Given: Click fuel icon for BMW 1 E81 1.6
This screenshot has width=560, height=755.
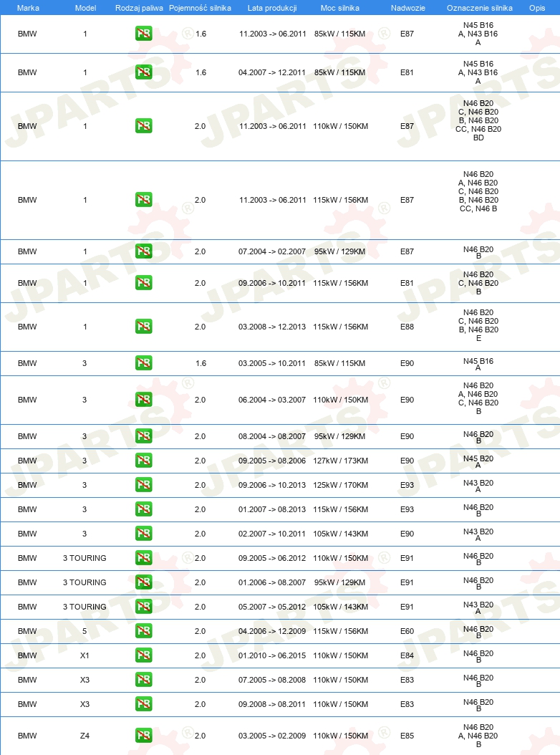Looking at the screenshot, I should coord(143,72).
